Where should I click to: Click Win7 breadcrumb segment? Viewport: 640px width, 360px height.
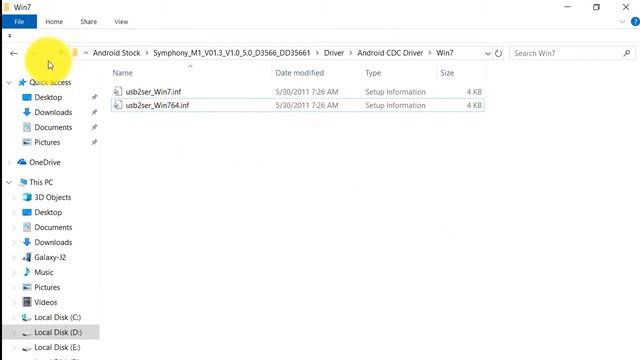(x=445, y=53)
